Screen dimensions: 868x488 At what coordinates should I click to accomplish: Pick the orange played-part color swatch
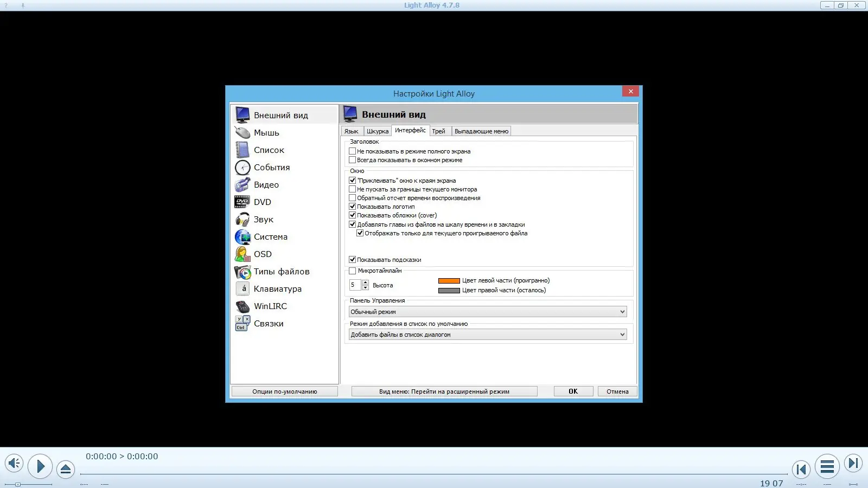(449, 281)
